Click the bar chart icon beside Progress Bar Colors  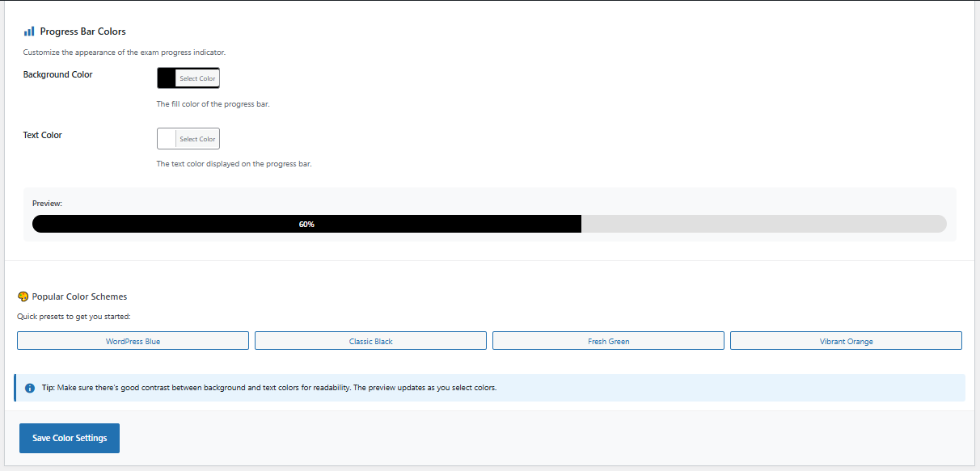(29, 32)
